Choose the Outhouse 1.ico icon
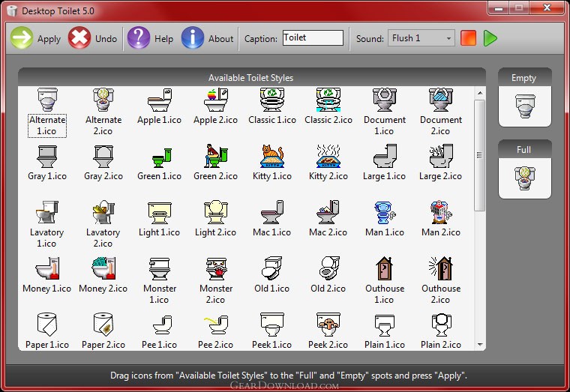Screen dimensions: 570x392 [385, 268]
